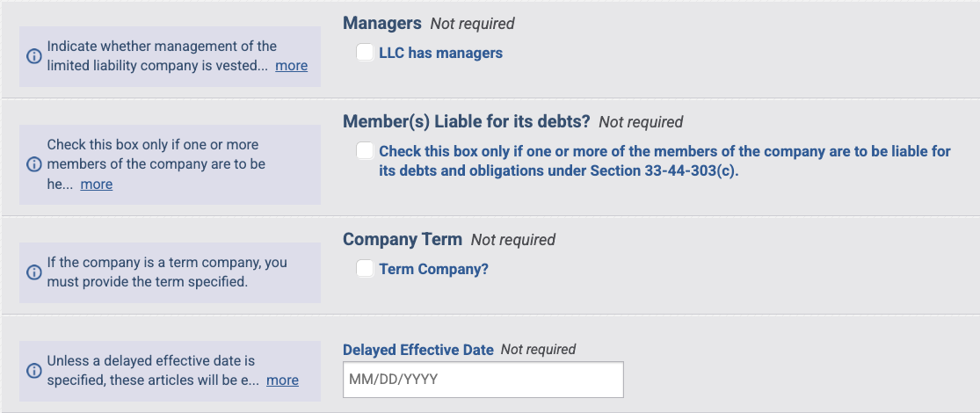Focus the MM/DD/YYYY date input field
This screenshot has height=413, width=980.
[483, 380]
